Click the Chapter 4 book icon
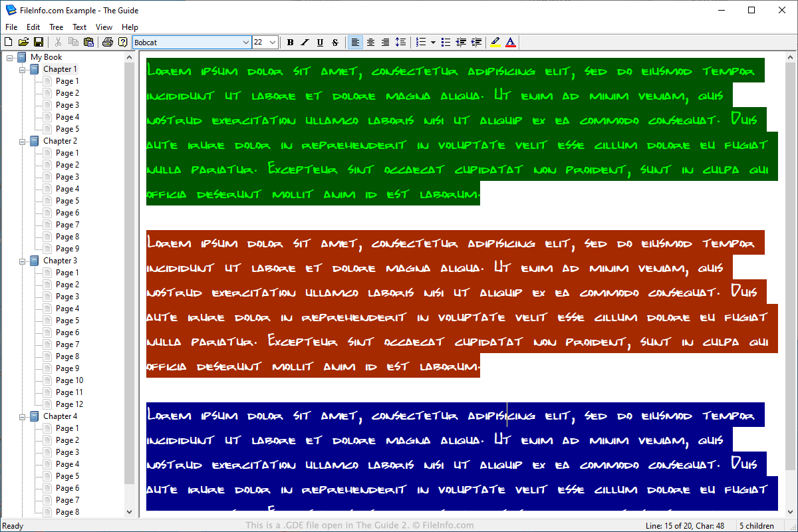The width and height of the screenshot is (798, 532). [35, 416]
